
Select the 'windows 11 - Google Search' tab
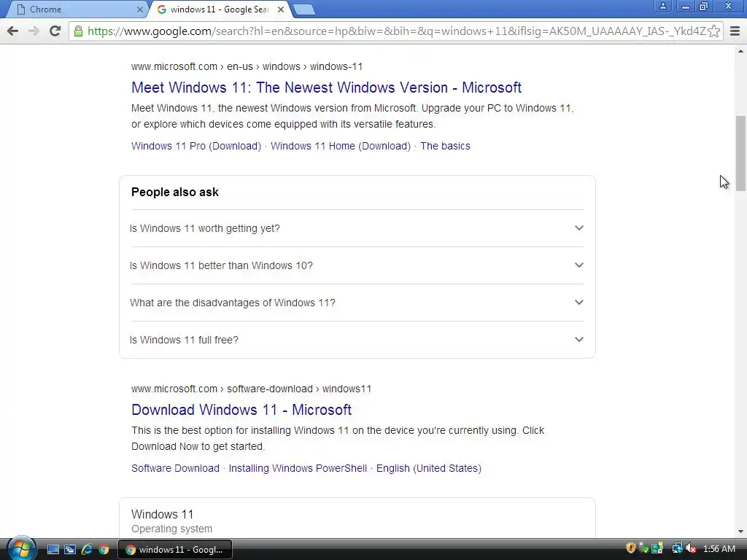(219, 9)
